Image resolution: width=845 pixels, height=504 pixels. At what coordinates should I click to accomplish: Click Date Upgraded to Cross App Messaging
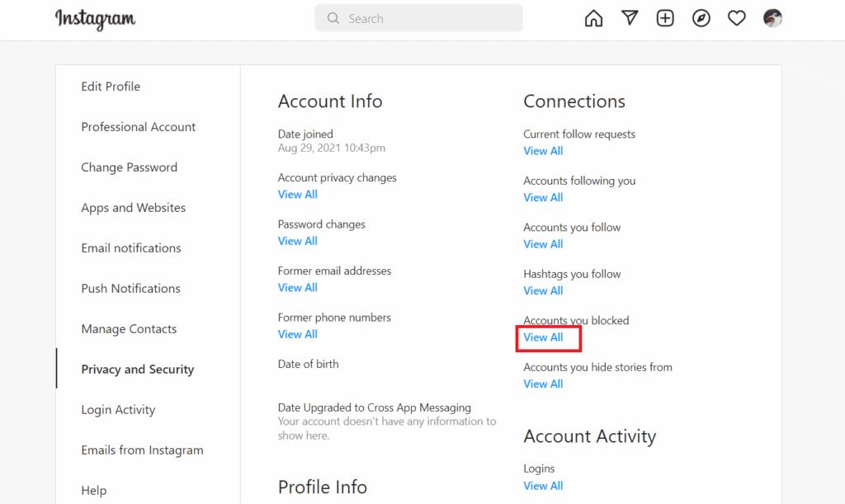point(375,407)
